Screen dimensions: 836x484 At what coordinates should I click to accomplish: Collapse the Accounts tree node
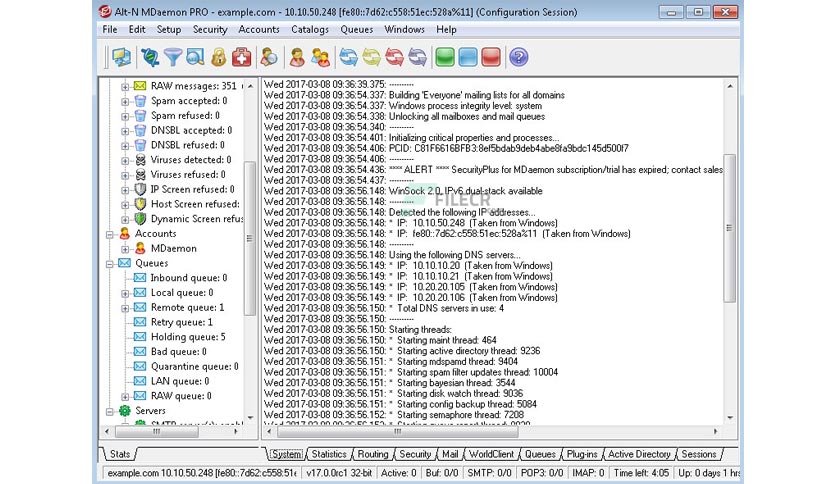coord(110,234)
